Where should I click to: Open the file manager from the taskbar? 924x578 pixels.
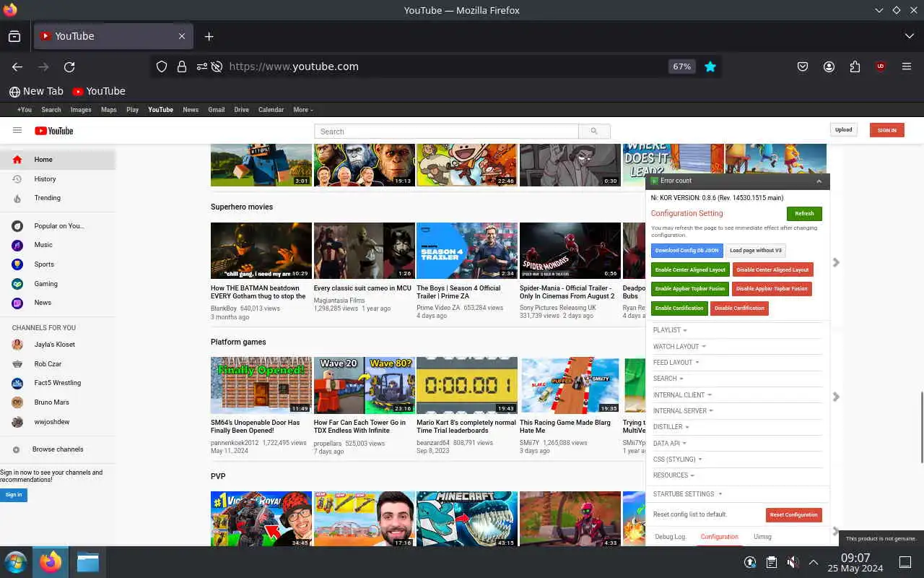pyautogui.click(x=88, y=561)
